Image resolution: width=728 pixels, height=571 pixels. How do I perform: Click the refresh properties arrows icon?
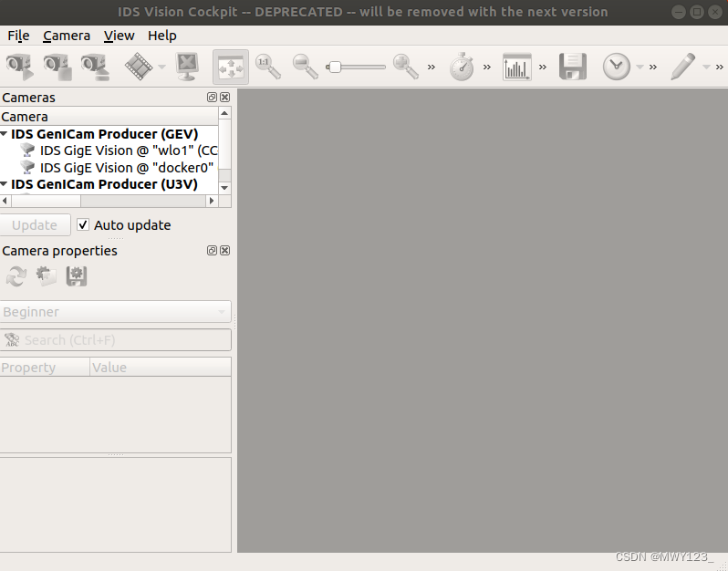(16, 276)
